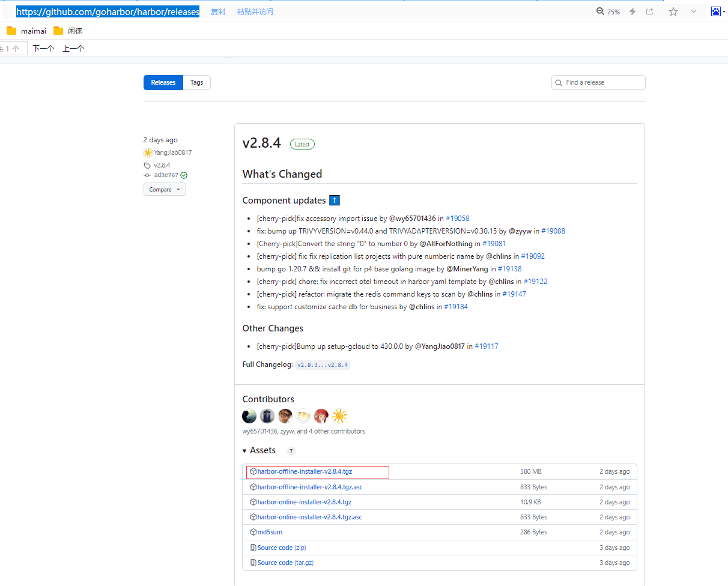Click the package icon of md5sum asset
728x586 pixels.
click(253, 532)
